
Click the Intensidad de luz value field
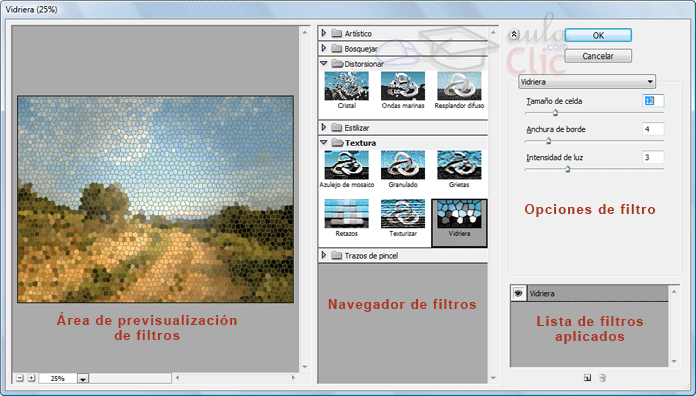pos(653,157)
